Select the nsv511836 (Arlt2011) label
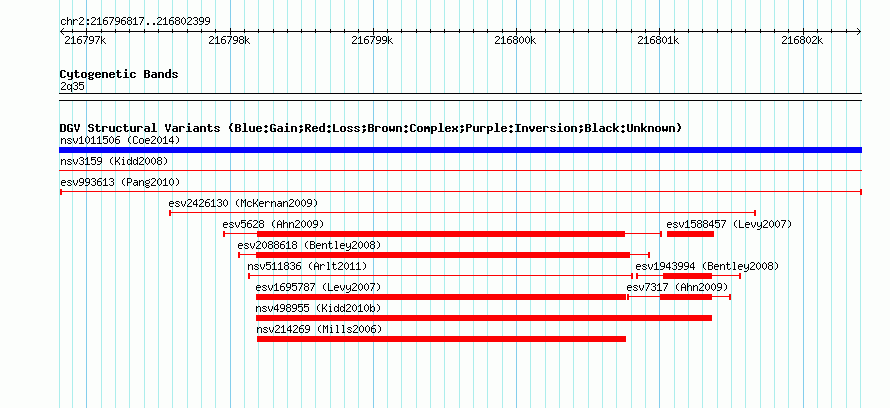The image size is (890, 408). pyautogui.click(x=307, y=266)
